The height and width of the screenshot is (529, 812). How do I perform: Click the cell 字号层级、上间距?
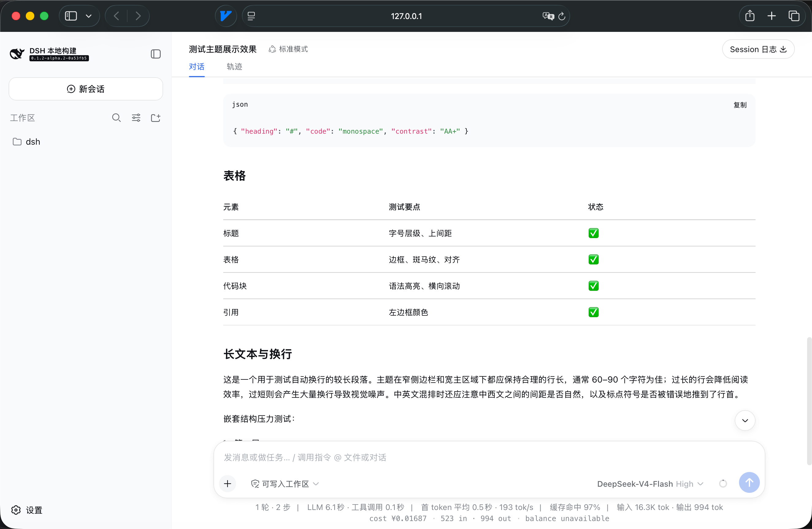click(x=420, y=233)
